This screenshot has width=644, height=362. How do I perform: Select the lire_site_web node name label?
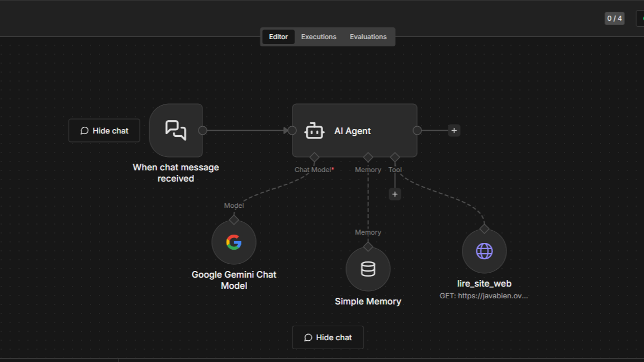[x=484, y=283]
